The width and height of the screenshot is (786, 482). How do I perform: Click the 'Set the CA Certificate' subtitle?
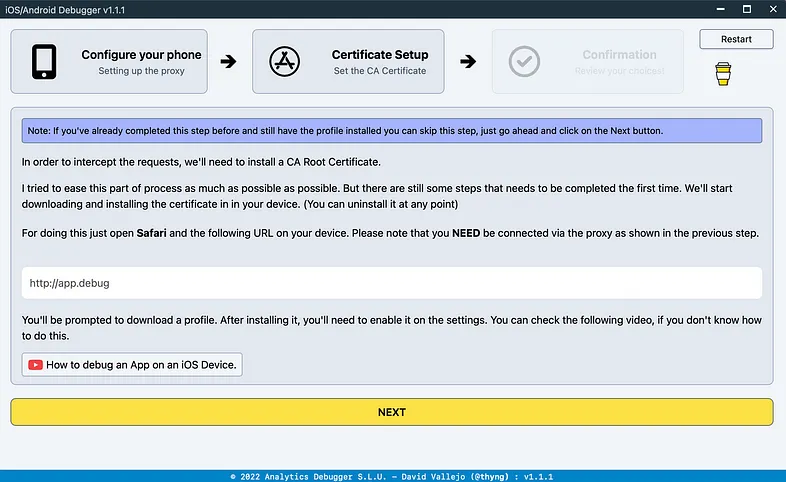pyautogui.click(x=379, y=71)
